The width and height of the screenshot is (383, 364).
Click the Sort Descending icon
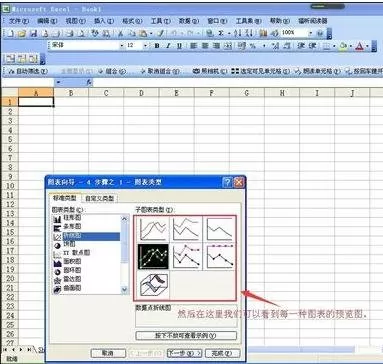coord(249,33)
